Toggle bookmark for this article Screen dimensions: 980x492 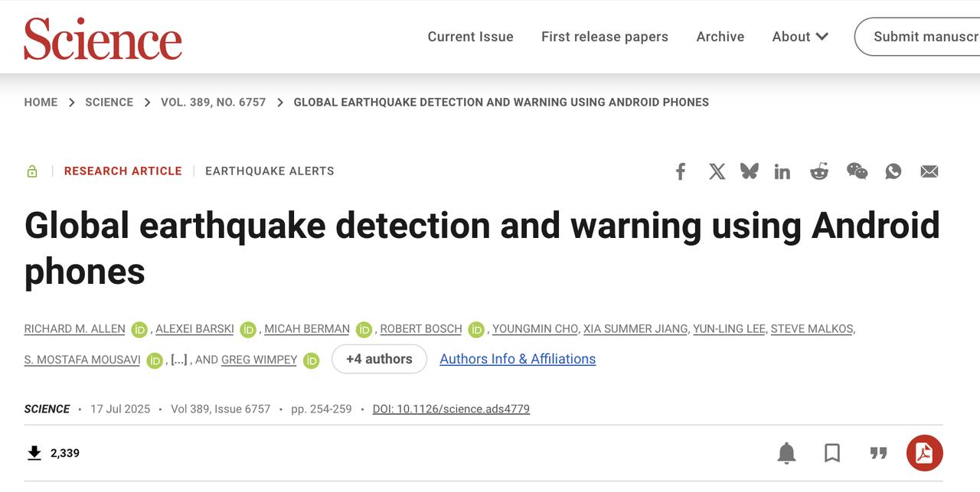(x=832, y=453)
